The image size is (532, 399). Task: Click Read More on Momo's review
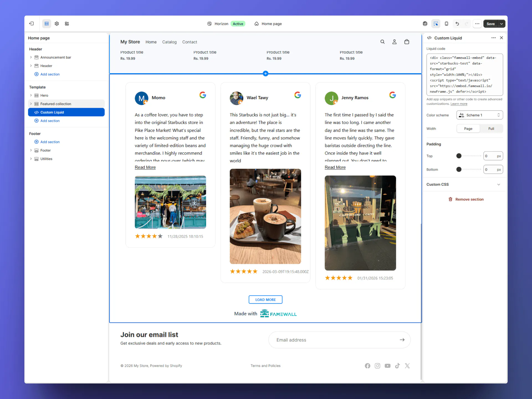145,167
